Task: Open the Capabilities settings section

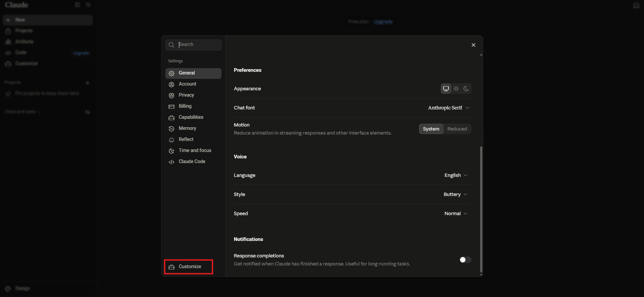Action: pyautogui.click(x=193, y=117)
